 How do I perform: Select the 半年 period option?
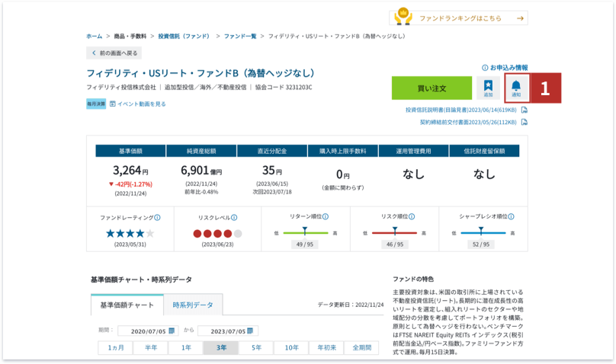coord(151,348)
